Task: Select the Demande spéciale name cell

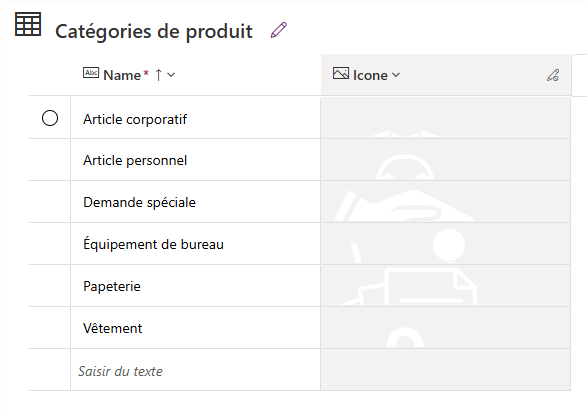Action: [195, 202]
